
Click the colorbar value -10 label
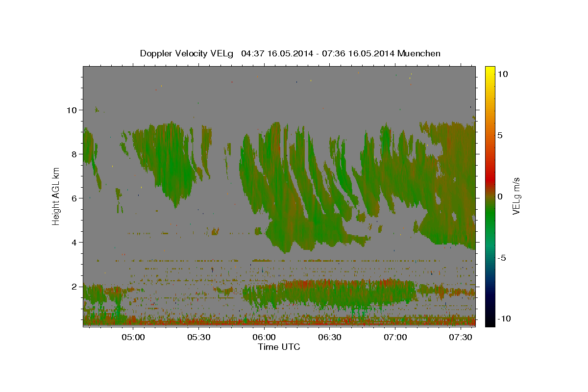click(504, 319)
